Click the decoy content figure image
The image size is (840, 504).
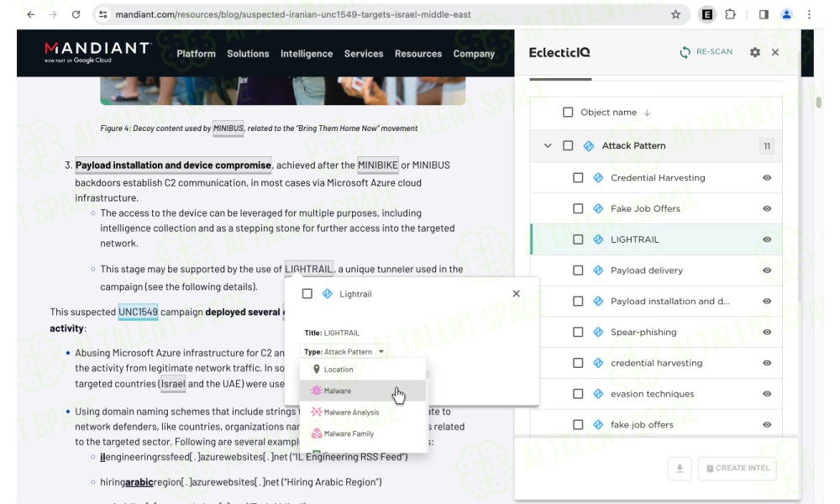pyautogui.click(x=282, y=90)
